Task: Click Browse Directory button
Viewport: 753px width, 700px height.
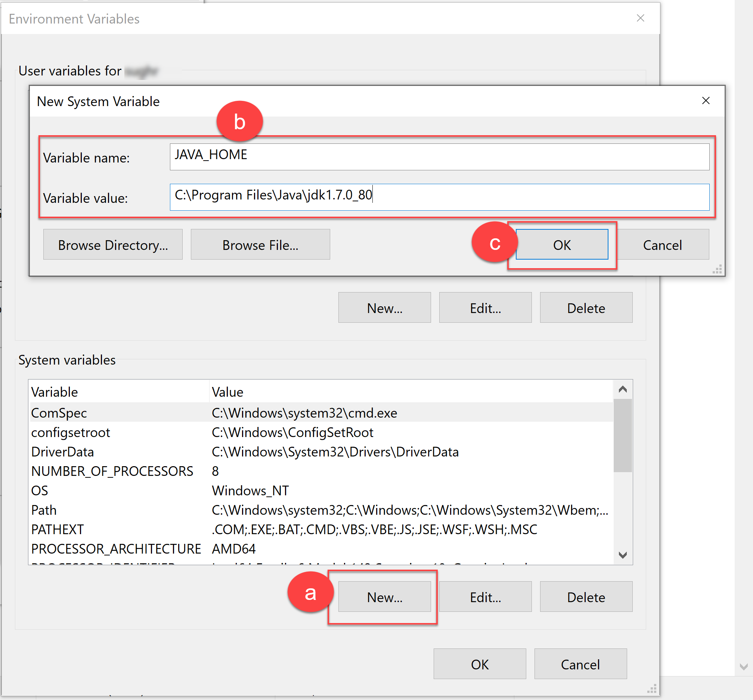Action: 113,244
